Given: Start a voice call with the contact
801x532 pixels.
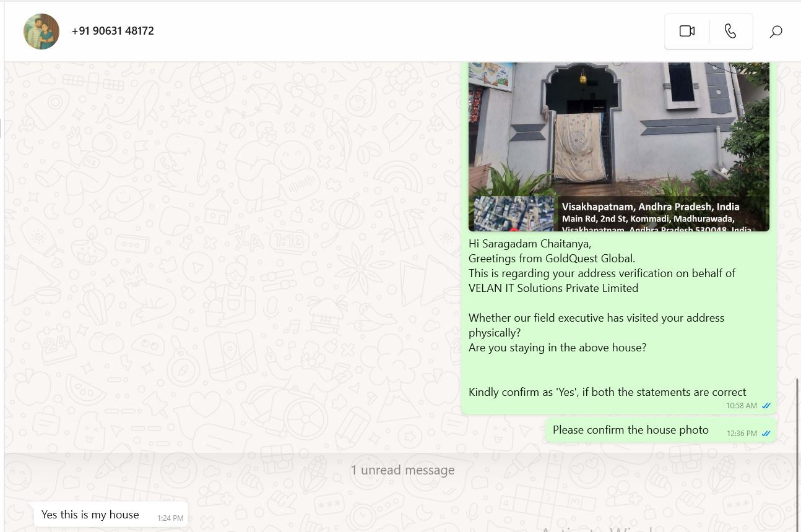Looking at the screenshot, I should (x=730, y=31).
